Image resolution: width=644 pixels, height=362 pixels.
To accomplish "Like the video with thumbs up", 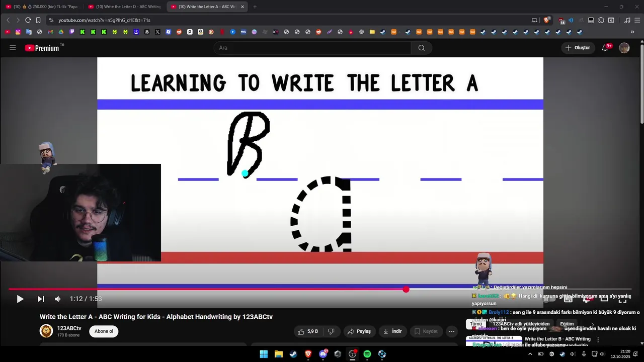I will click(307, 331).
